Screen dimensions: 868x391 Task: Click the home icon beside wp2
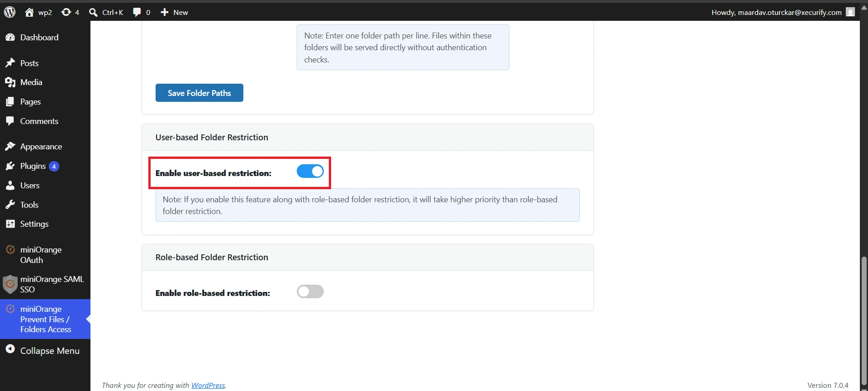(x=29, y=12)
